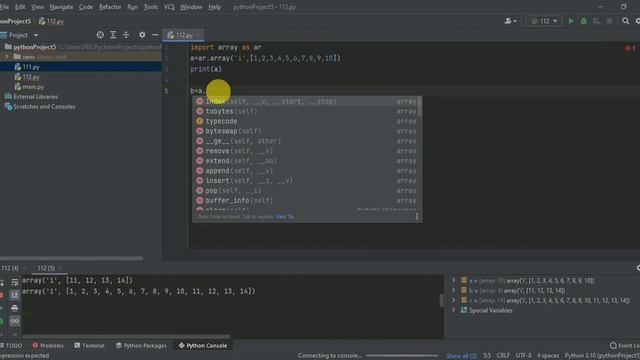
Task: Switch to console tab 112 (4)
Action: (x=10, y=268)
